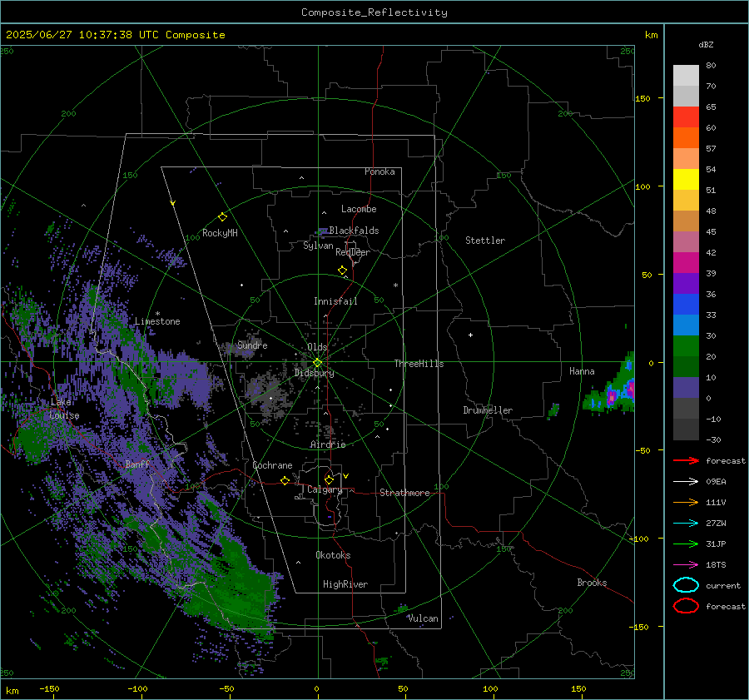This screenshot has width=749, height=700.
Task: Click the Lacombe city label
Action: pyautogui.click(x=359, y=209)
